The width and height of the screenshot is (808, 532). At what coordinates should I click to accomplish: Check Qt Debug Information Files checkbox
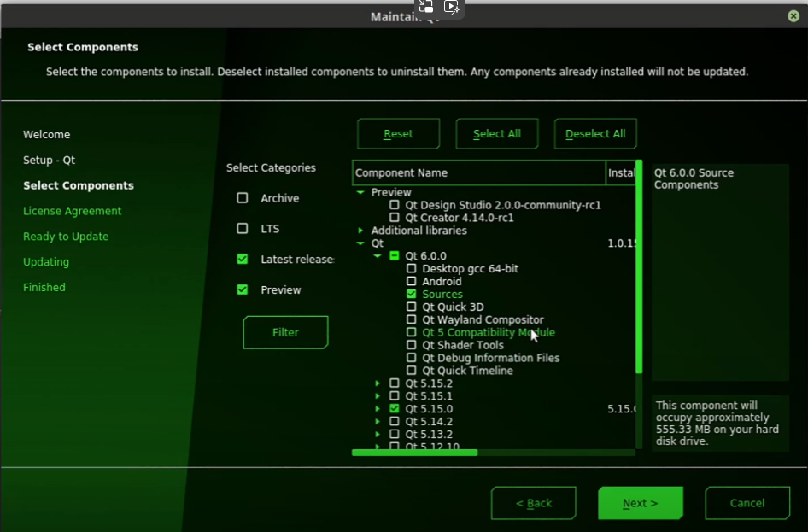[411, 358]
